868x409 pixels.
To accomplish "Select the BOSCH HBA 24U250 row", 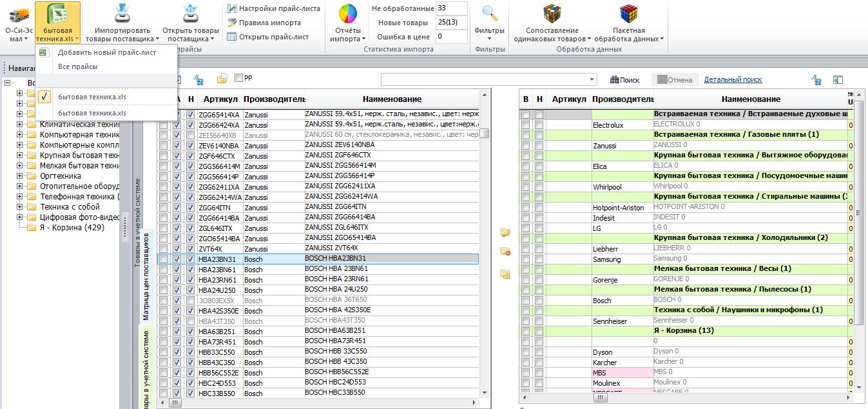I will (319, 290).
